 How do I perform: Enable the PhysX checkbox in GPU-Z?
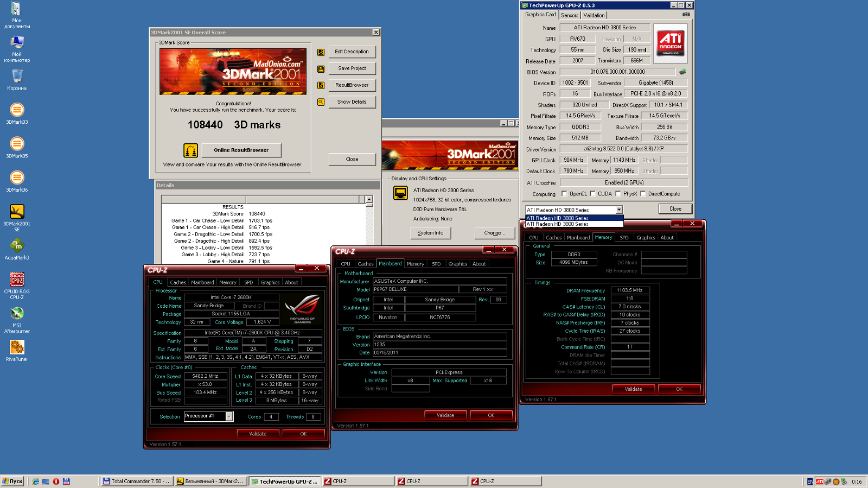tap(618, 194)
